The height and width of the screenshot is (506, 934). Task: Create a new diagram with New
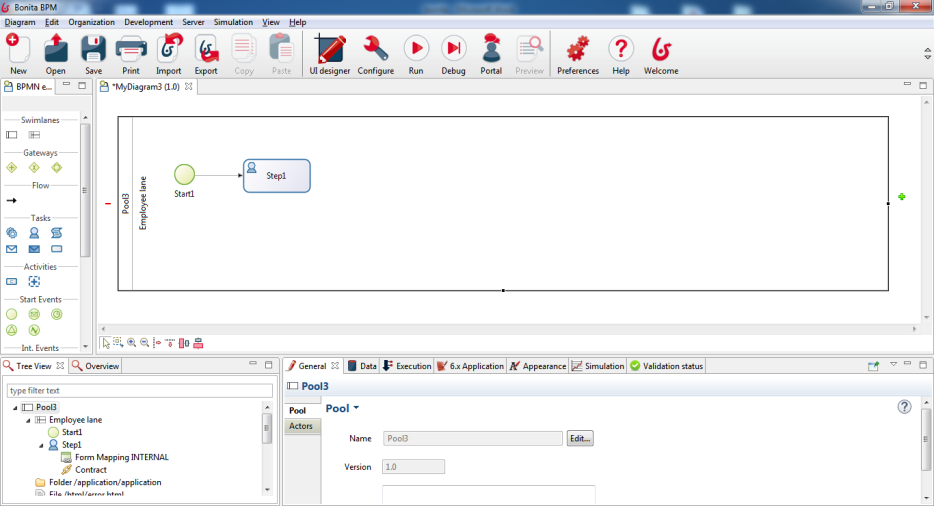tap(18, 54)
